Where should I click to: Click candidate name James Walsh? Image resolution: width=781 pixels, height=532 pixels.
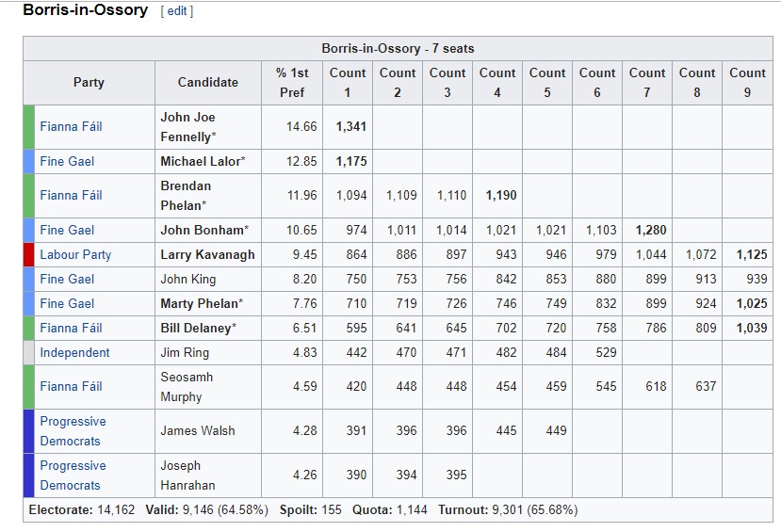point(197,431)
